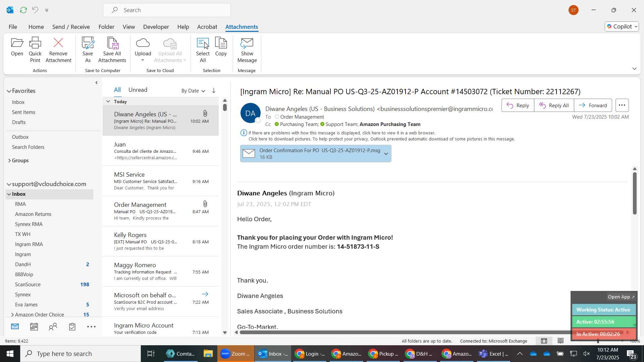Open the ST account profile avatar

click(x=573, y=10)
